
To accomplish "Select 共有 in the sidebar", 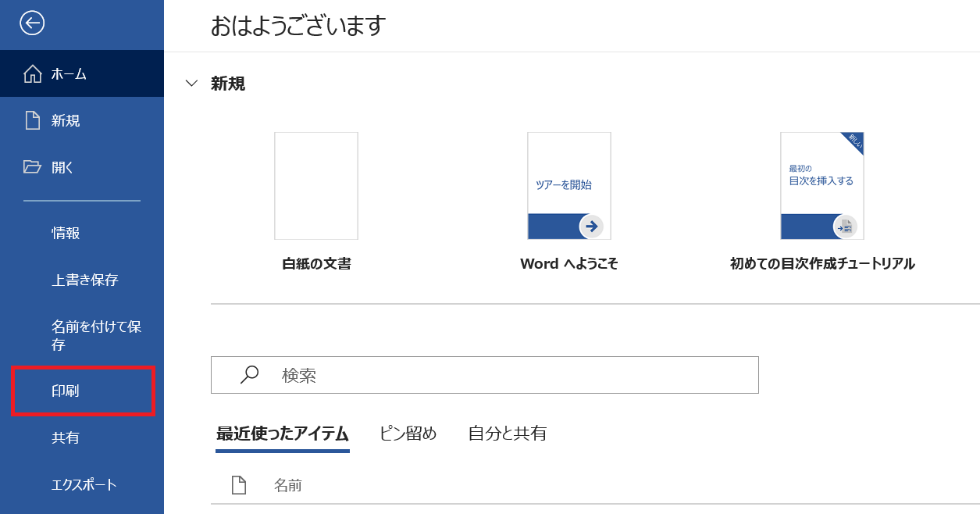I will pos(66,438).
